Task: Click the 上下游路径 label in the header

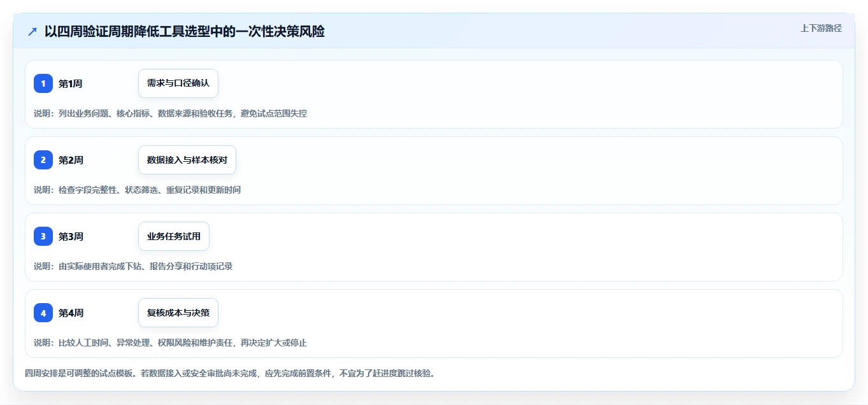Action: 821,28
